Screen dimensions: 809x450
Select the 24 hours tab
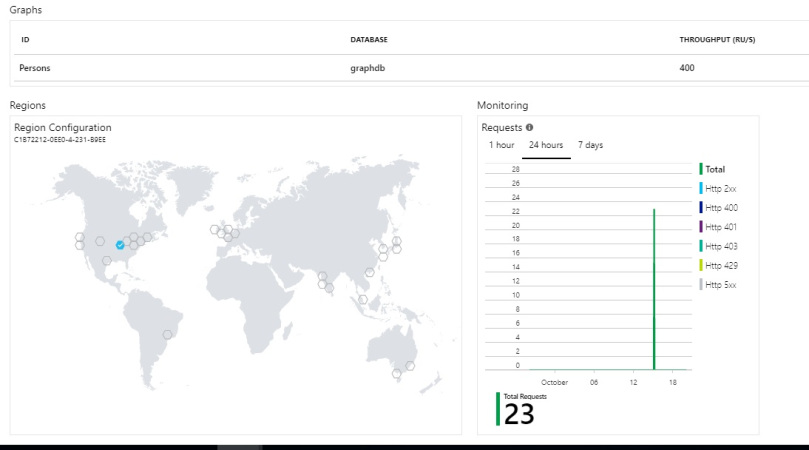coord(546,145)
